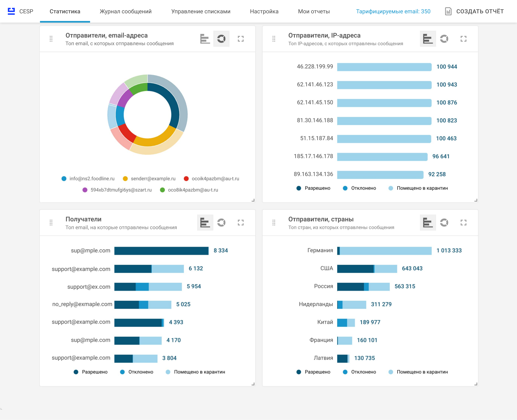
Task: Switch email senders widget to bar chart view
Action: [x=205, y=39]
